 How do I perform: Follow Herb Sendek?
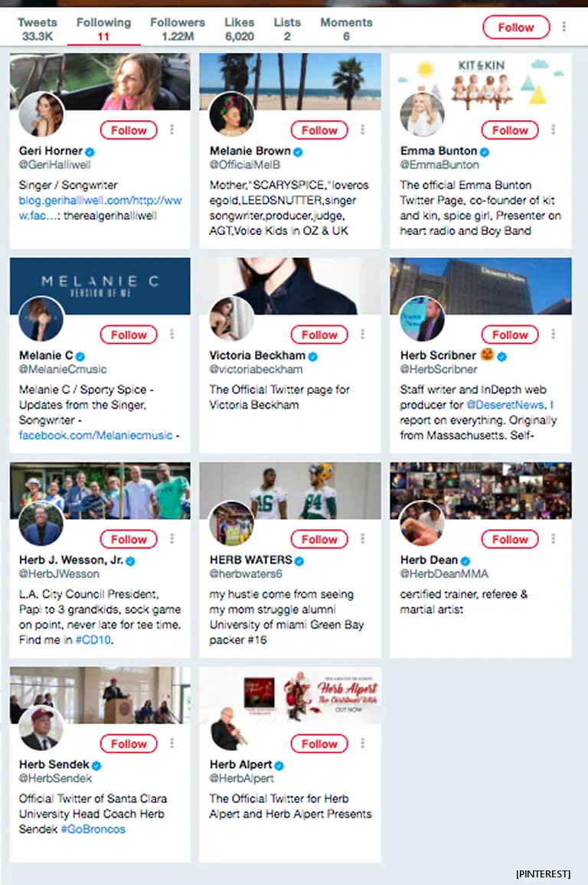point(129,743)
